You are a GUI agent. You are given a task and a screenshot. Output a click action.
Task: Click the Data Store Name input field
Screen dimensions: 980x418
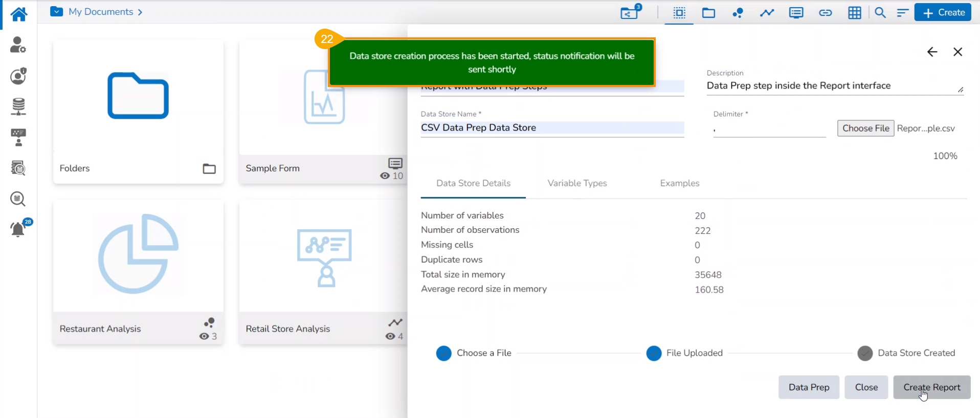coord(552,128)
